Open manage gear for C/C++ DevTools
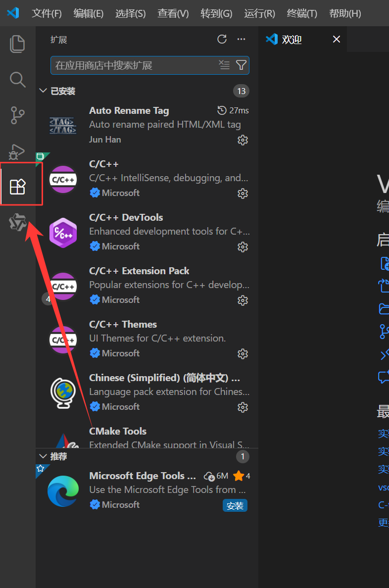 click(243, 247)
